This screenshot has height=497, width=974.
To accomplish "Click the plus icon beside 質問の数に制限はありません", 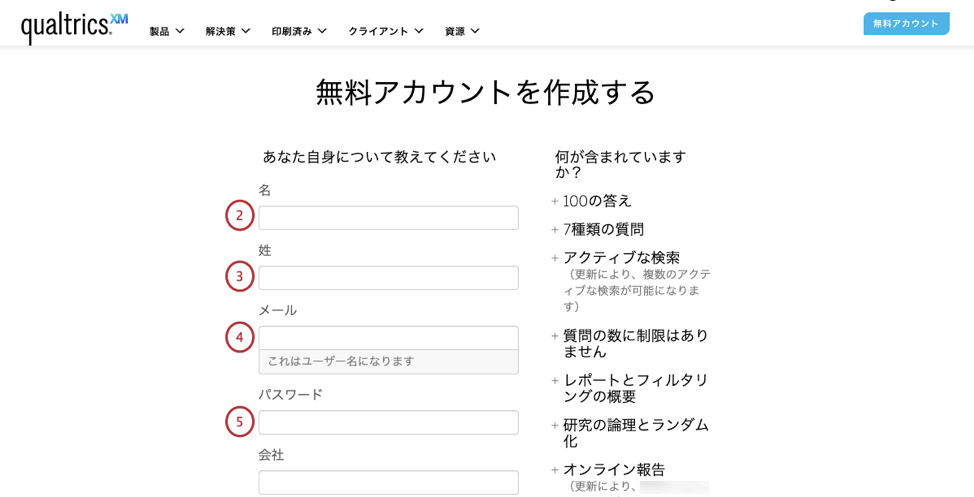I will pos(555,336).
